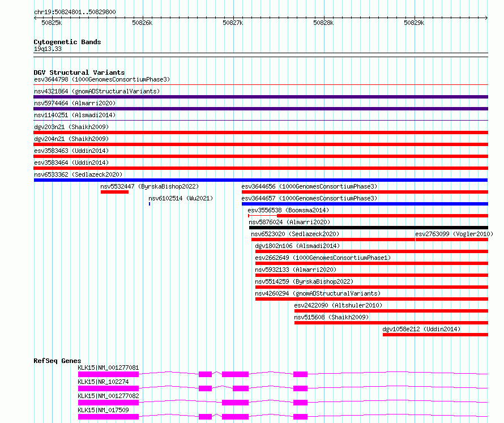Image resolution: width=504 pixels, height=423 pixels.
Task: Click the esv3556538 (Boomsma2014) label
Action: 288,210
